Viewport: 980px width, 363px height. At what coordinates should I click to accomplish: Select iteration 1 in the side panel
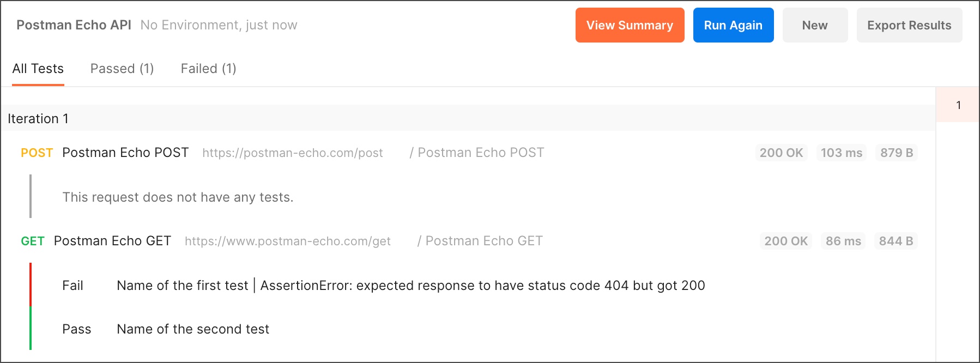click(x=958, y=105)
